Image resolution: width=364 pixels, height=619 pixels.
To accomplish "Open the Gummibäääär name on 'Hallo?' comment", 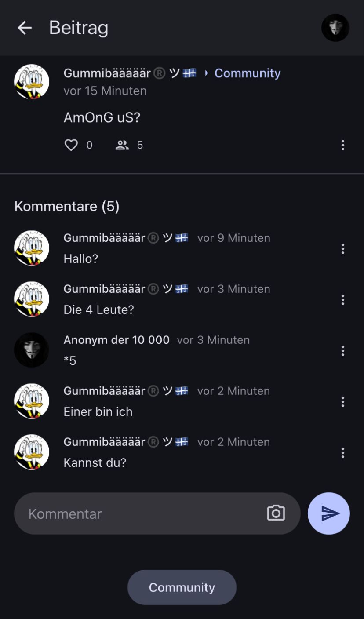I will [x=104, y=238].
